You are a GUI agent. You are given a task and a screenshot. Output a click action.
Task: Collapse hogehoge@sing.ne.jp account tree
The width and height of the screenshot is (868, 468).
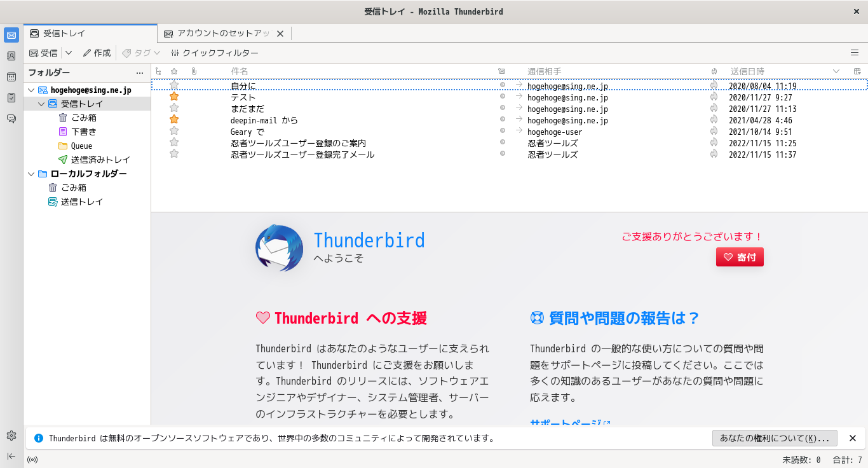click(x=31, y=90)
